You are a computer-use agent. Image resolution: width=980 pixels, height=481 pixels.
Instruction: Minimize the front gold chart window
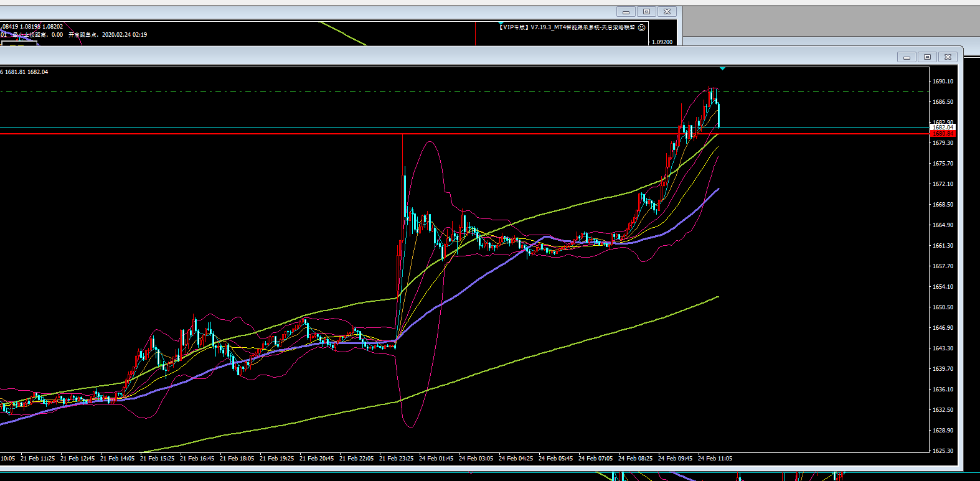coord(907,57)
